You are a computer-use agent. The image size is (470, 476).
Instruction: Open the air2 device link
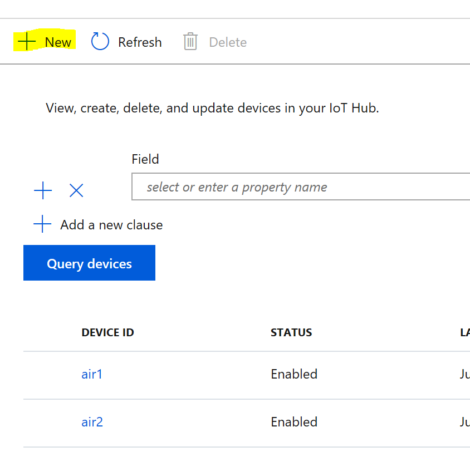[x=92, y=422]
